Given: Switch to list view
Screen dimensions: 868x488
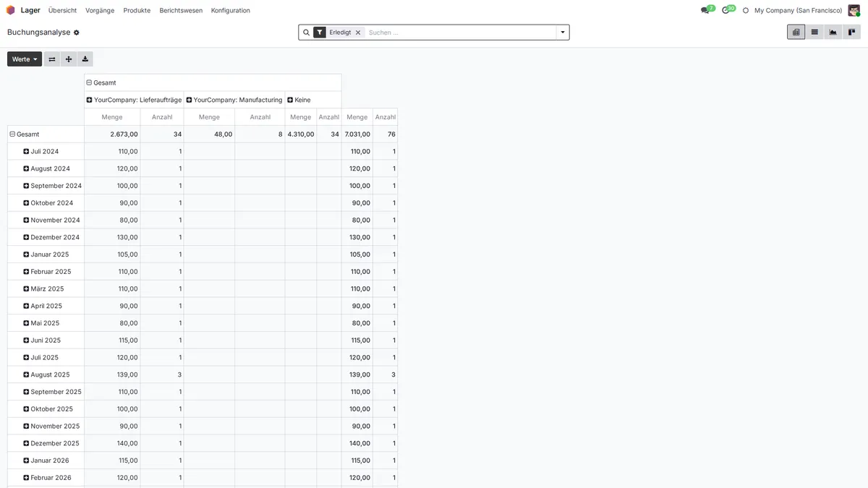Looking at the screenshot, I should pos(814,32).
